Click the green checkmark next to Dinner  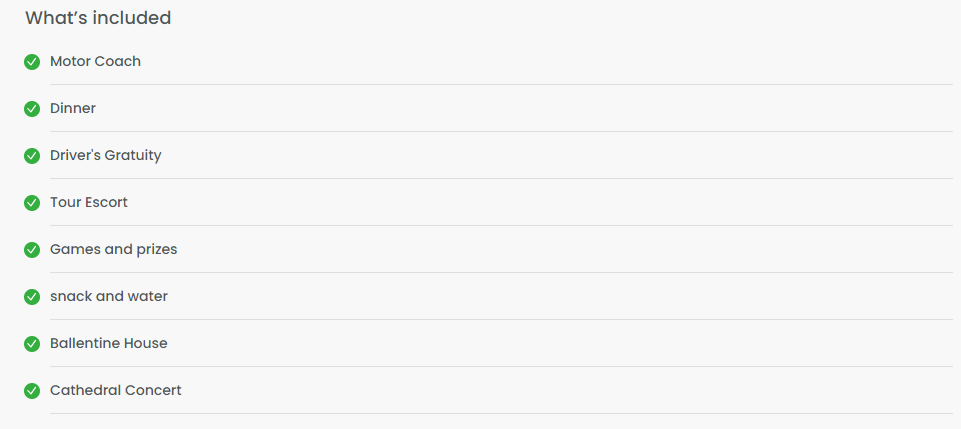click(32, 109)
